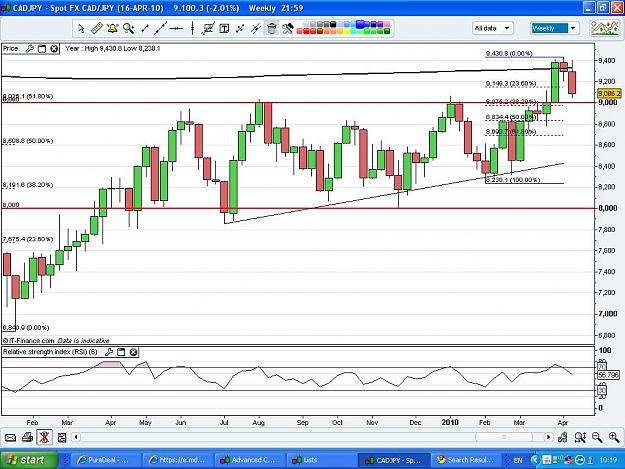Screen dimensions: 625x469
Task: Switch to CADJPY - Sp... taskbar window
Action: pyautogui.click(x=394, y=460)
